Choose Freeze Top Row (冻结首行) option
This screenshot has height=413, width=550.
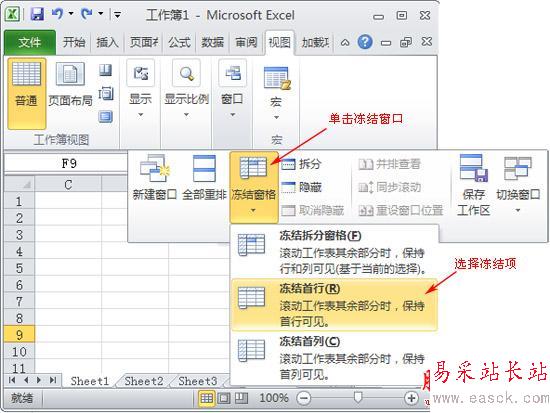(334, 305)
